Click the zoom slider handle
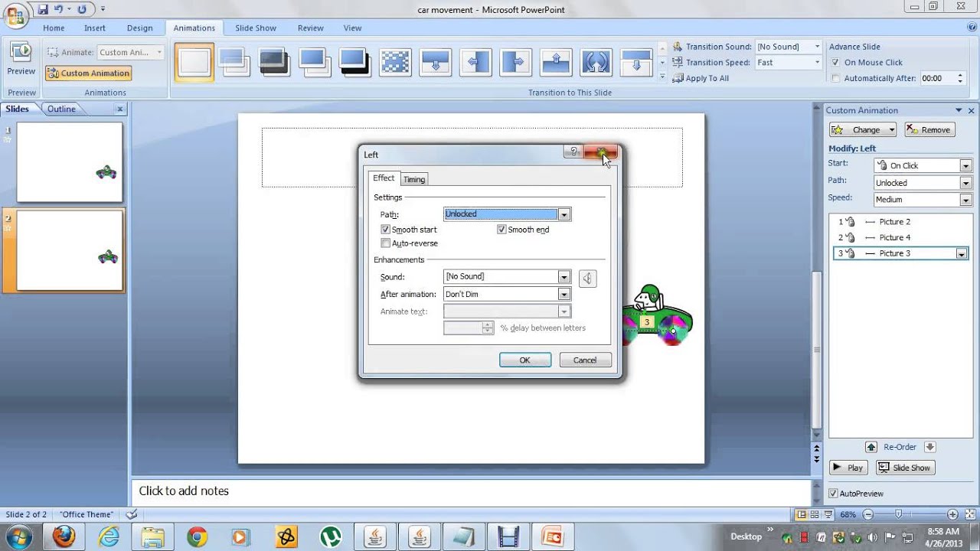The width and height of the screenshot is (980, 551). (899, 514)
